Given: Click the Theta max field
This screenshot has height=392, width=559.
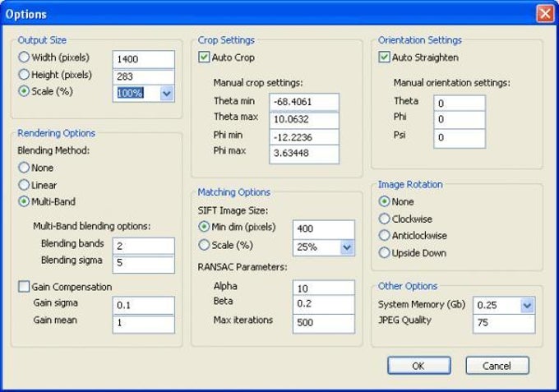Looking at the screenshot, I should pos(304,120).
